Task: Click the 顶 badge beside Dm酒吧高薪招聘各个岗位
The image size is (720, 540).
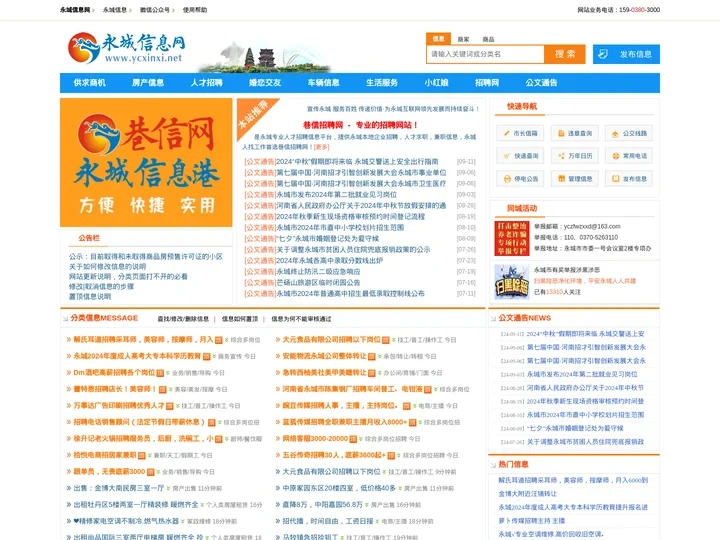Action: (160, 373)
